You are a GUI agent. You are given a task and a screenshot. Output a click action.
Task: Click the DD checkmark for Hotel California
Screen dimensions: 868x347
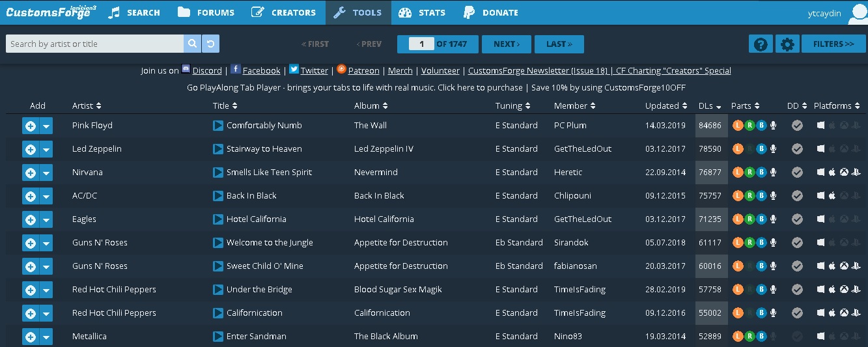[x=797, y=219]
